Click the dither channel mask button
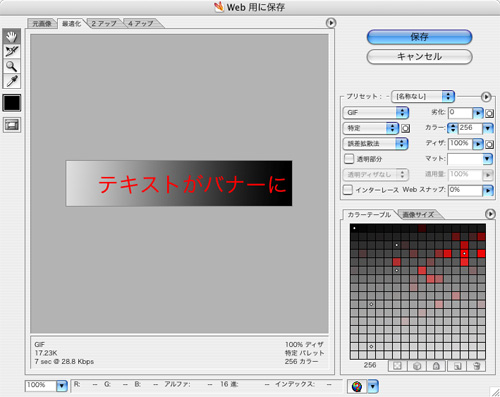The height and width of the screenshot is (397, 500). click(x=489, y=144)
